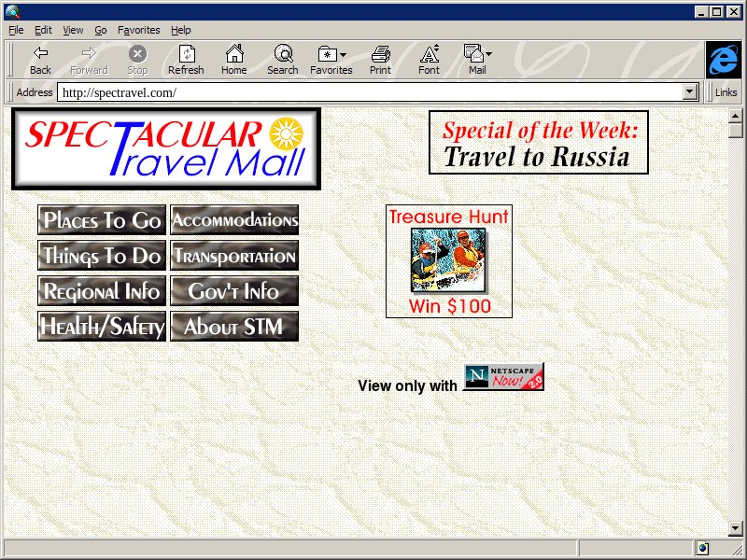The height and width of the screenshot is (560, 747).
Task: Click the Back arrow toolbar icon
Action: point(40,54)
